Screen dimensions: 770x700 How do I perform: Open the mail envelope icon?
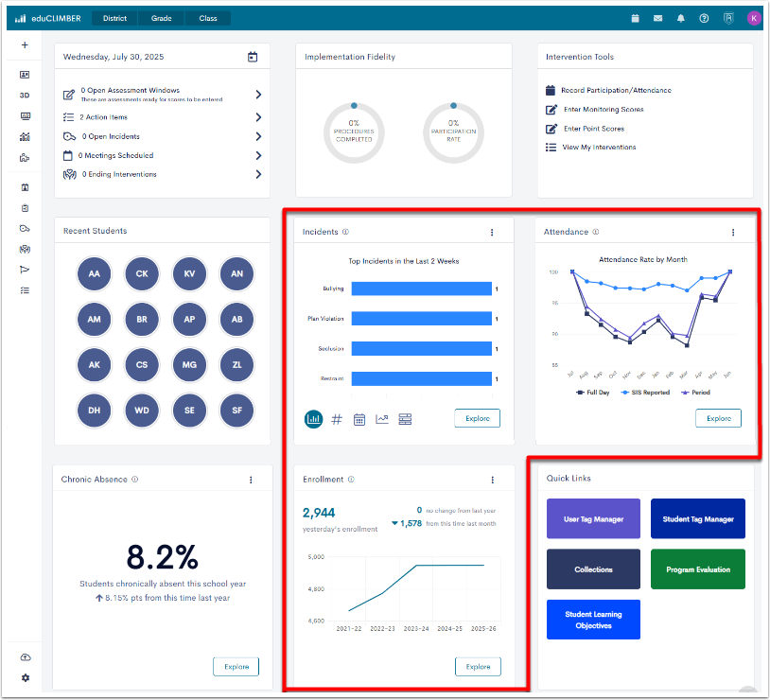[658, 19]
